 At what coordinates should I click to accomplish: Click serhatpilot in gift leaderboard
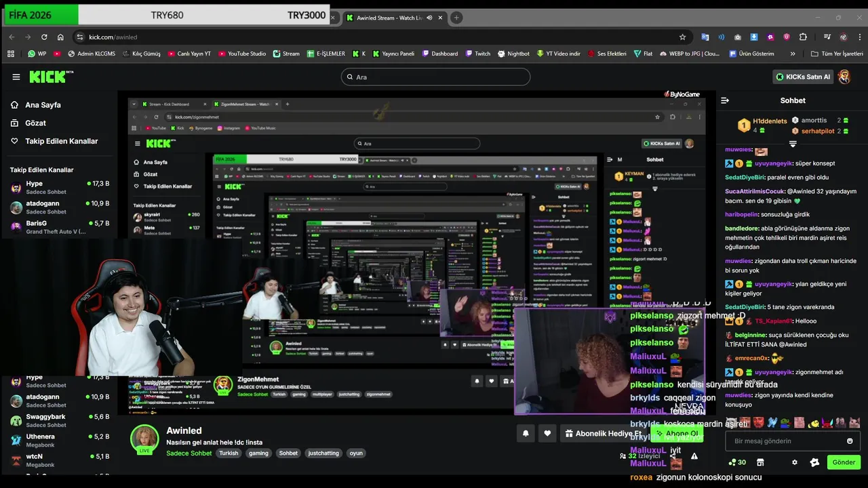pos(818,131)
